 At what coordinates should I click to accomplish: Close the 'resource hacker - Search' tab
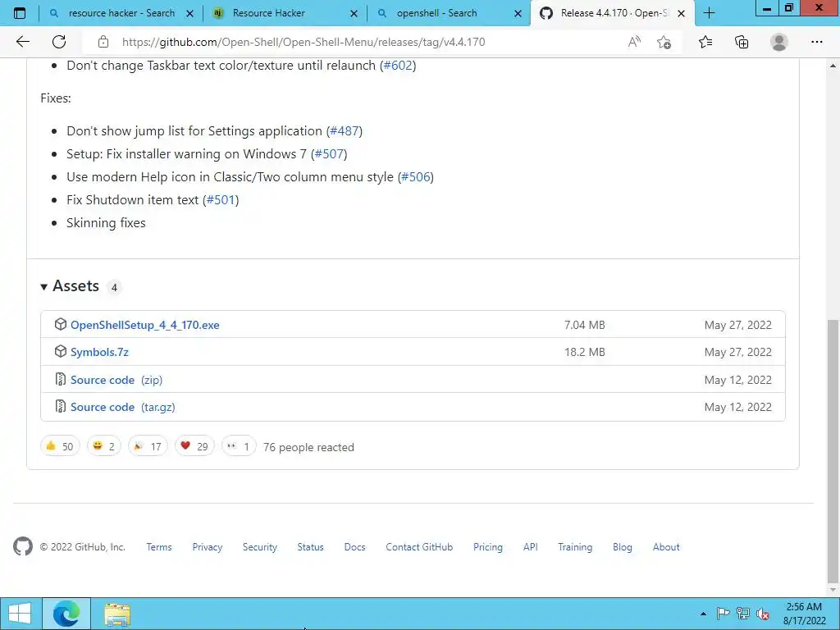[189, 13]
